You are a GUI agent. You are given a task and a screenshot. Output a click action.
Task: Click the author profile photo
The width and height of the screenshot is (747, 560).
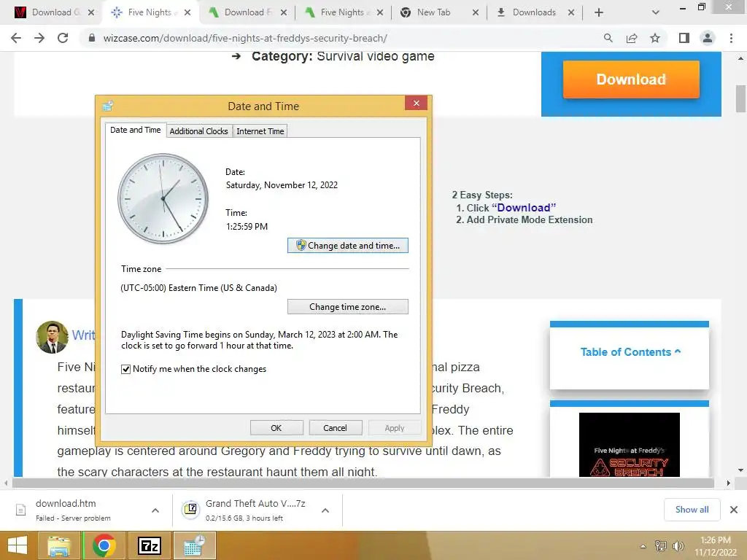[x=52, y=337]
